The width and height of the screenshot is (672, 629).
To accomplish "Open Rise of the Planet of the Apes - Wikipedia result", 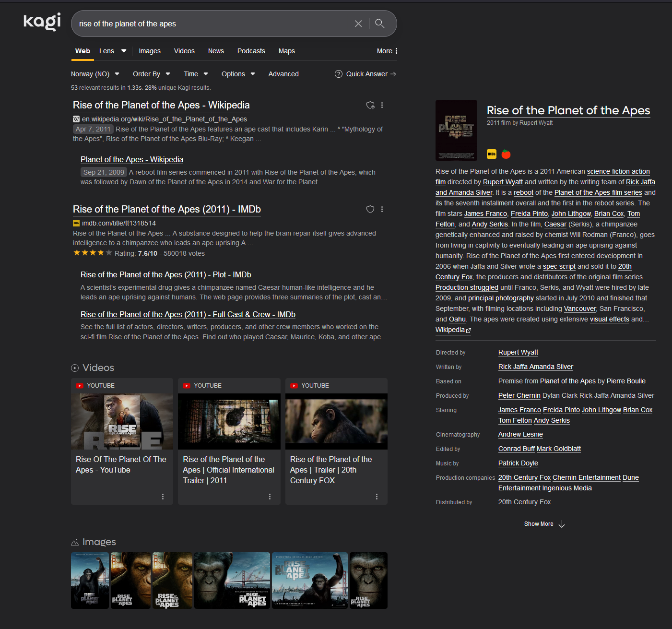I will [x=161, y=105].
